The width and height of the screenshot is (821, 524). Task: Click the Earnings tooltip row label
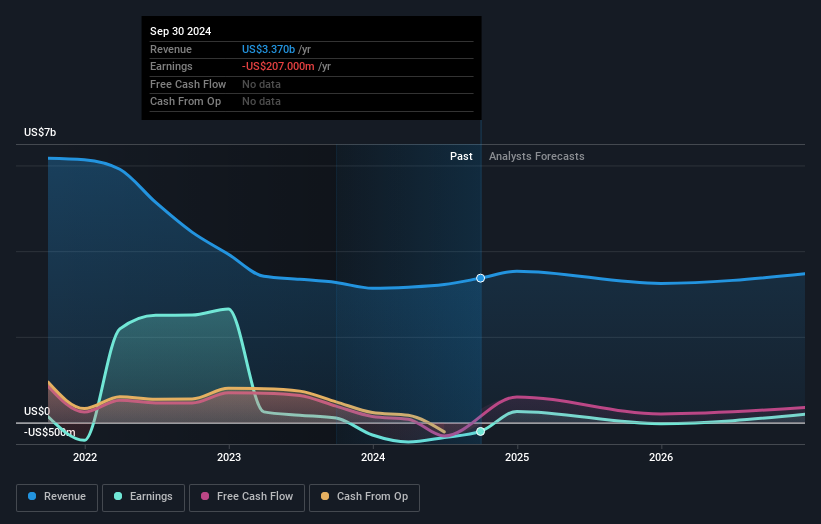(171, 66)
